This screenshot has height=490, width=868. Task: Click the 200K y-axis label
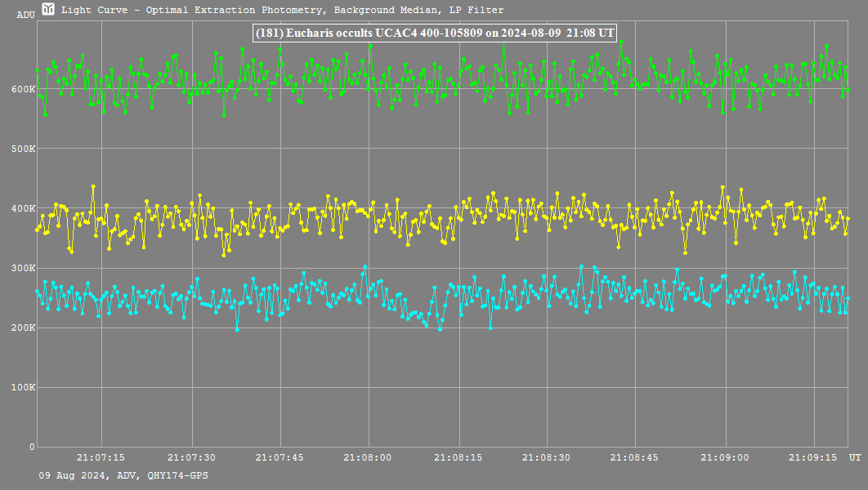click(22, 327)
